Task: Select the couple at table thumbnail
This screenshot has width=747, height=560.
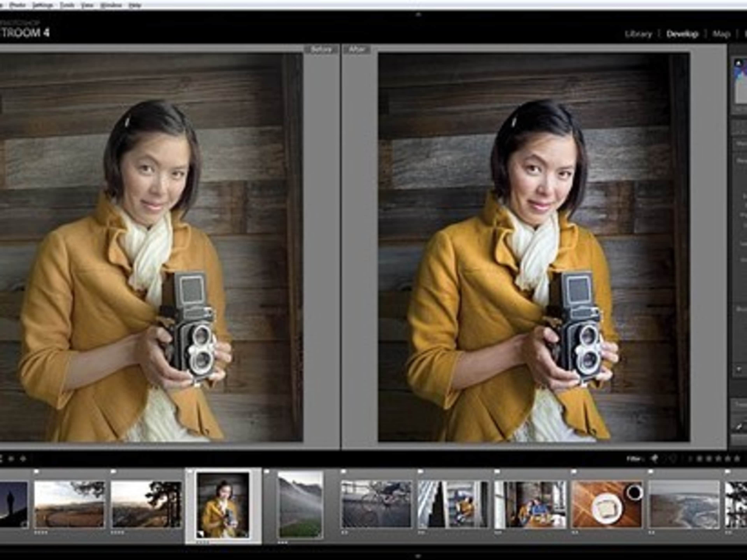Action: click(530, 505)
